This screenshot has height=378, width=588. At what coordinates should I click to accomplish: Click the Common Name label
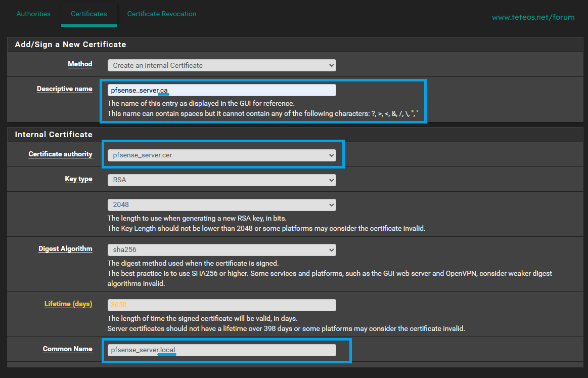(x=68, y=349)
